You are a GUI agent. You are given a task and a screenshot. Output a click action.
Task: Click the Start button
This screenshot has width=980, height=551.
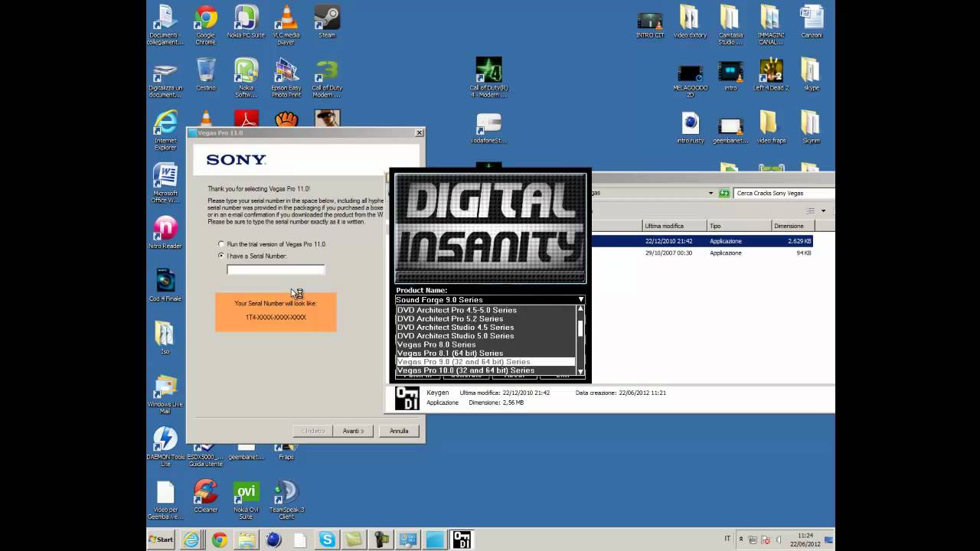161,540
